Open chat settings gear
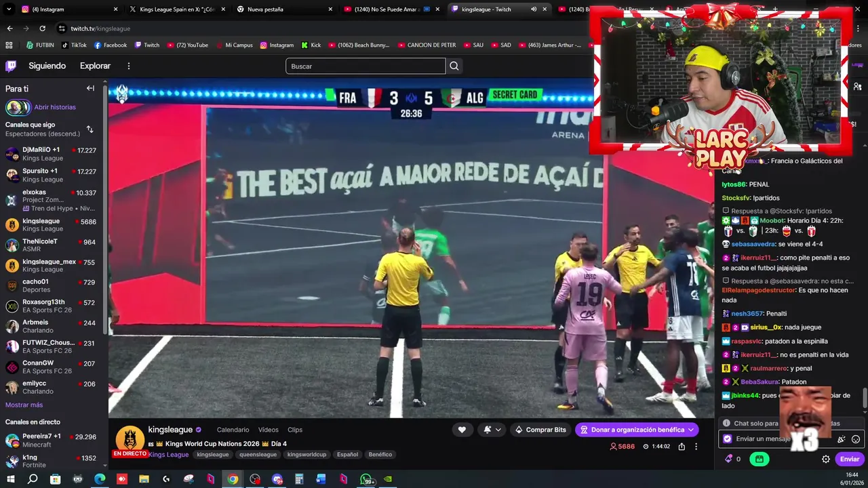This screenshot has width=868, height=488. tap(826, 459)
